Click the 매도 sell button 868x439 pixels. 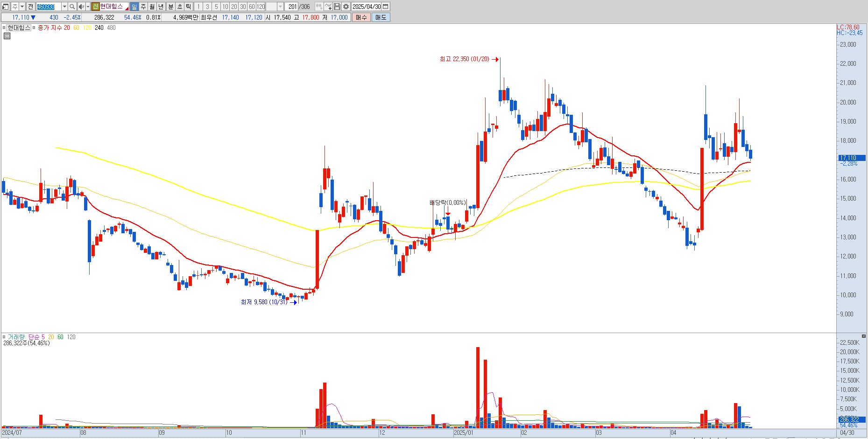pos(381,17)
